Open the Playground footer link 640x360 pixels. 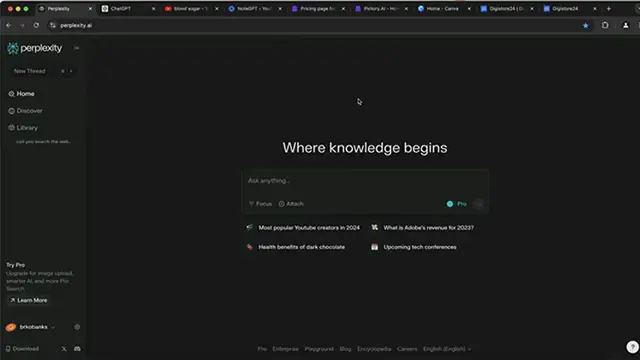[x=319, y=349]
